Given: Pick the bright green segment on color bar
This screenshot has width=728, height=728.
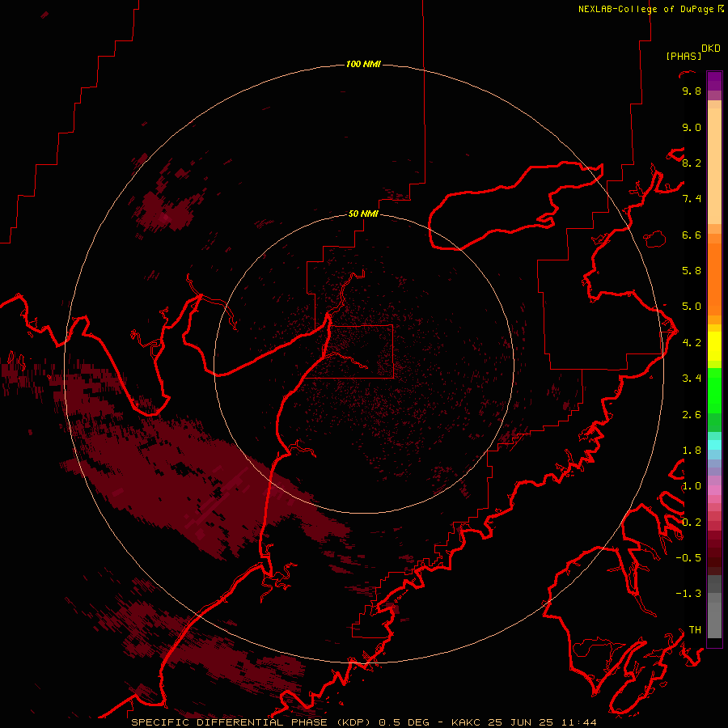Looking at the screenshot, I should click(714, 390).
